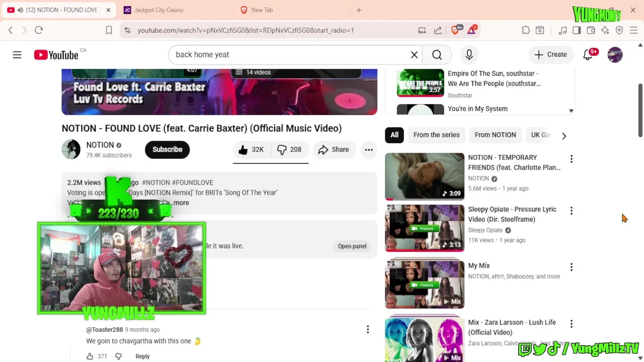
Task: Bookmark this page in the browser
Action: point(109,30)
